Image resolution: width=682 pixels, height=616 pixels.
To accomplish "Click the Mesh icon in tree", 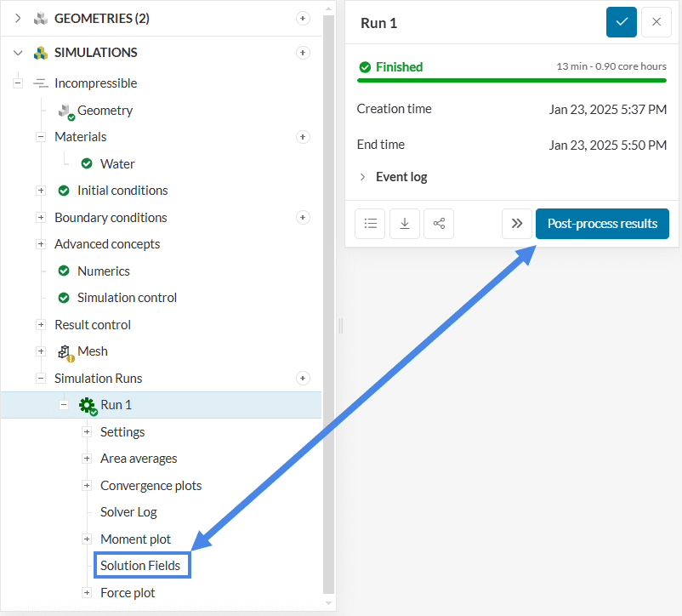I will point(65,351).
